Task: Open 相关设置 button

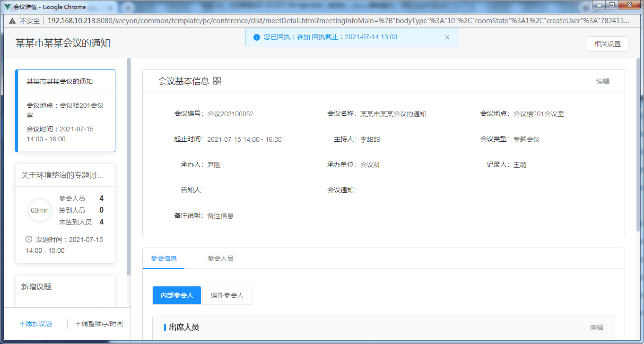Action: pos(608,44)
